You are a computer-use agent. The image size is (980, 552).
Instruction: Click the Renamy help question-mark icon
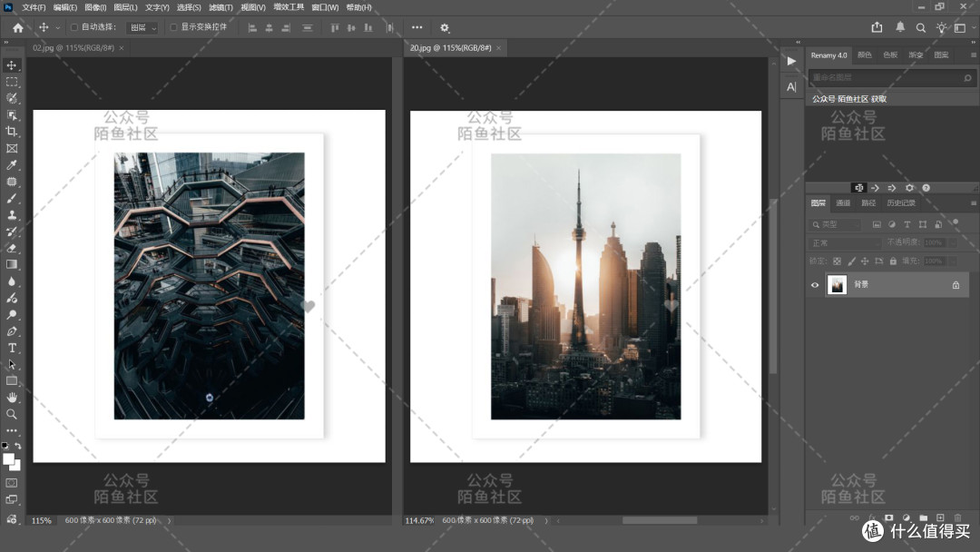coord(926,188)
